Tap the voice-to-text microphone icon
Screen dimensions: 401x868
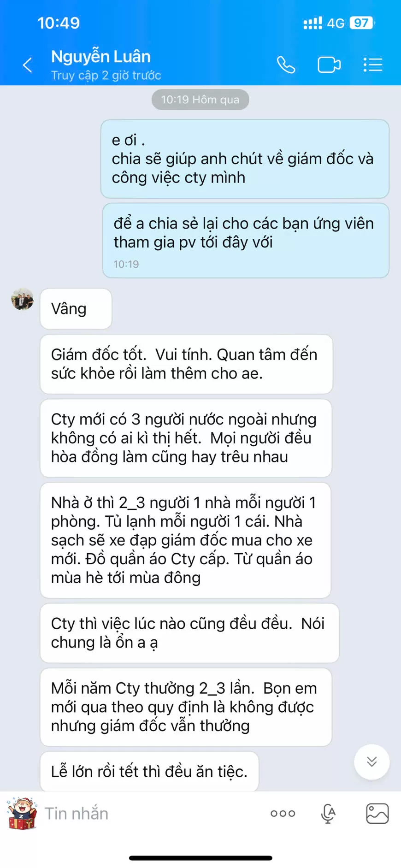click(328, 814)
